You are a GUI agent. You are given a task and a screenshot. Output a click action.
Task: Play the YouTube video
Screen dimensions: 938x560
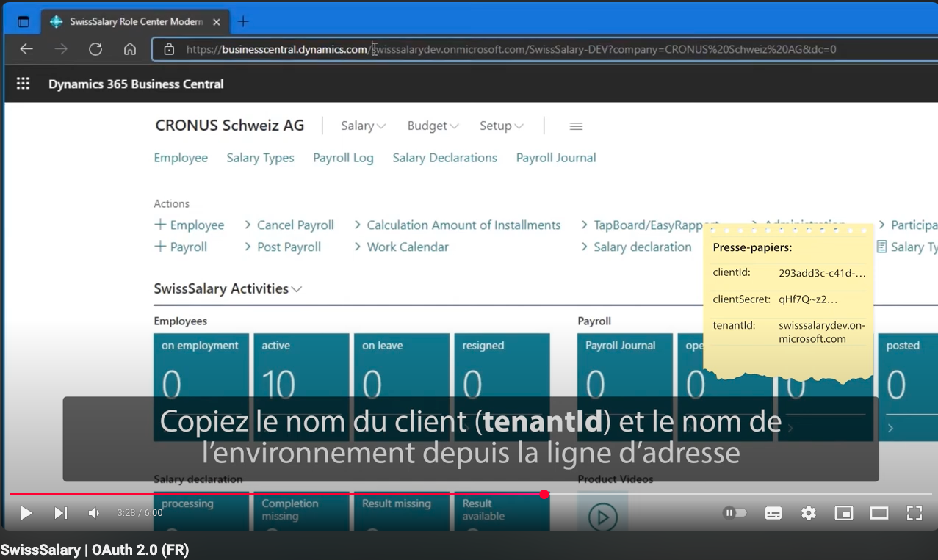(x=26, y=513)
